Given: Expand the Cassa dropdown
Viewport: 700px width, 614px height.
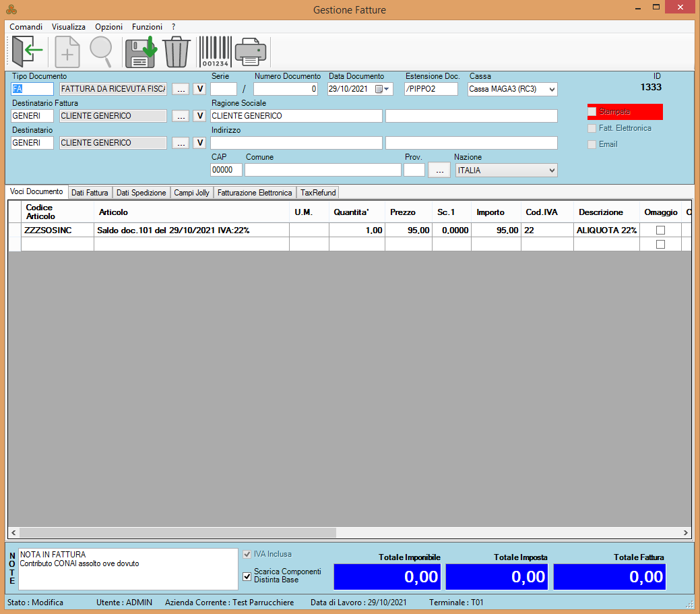Looking at the screenshot, I should [x=551, y=89].
